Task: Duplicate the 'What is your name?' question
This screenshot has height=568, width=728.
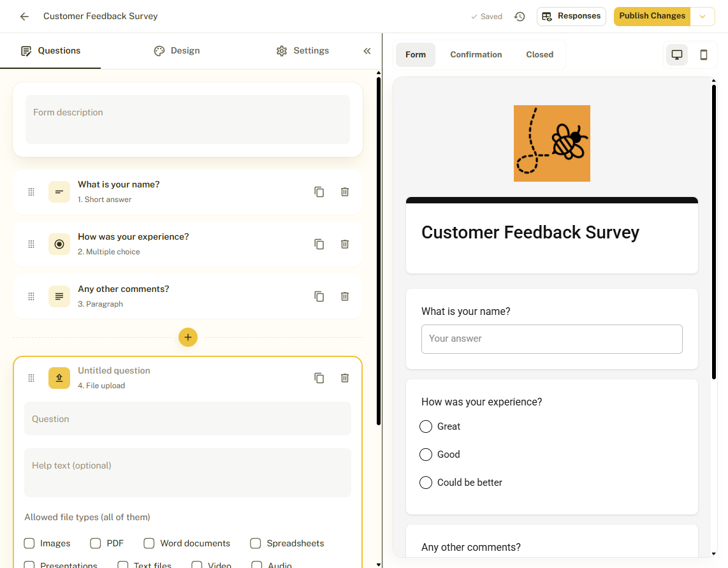Action: (x=319, y=192)
